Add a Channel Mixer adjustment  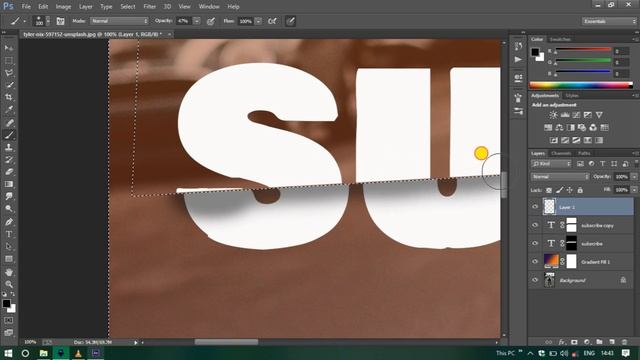593,128
